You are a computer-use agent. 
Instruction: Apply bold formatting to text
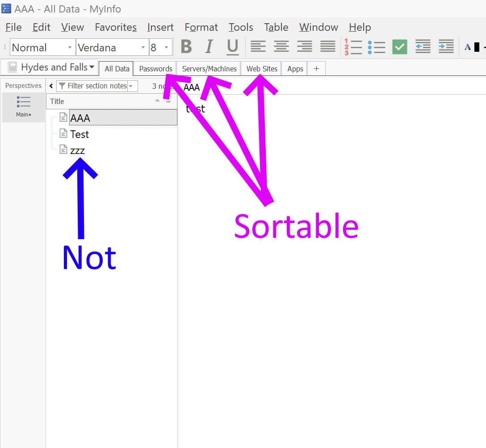(x=186, y=47)
